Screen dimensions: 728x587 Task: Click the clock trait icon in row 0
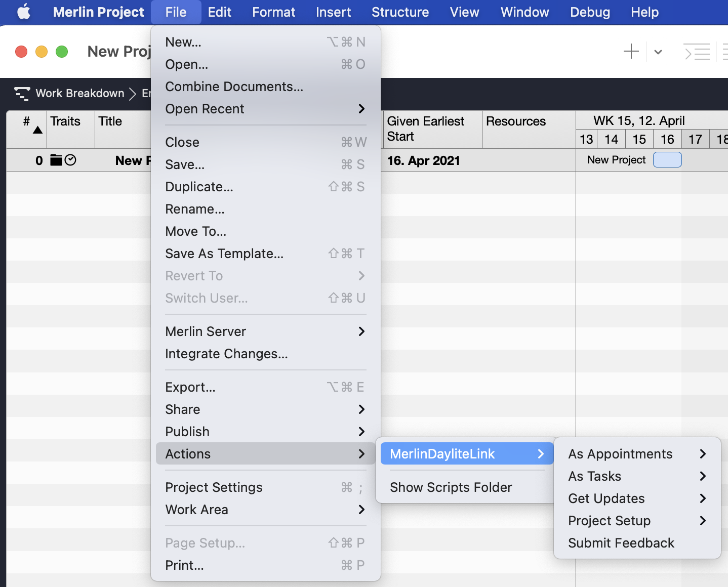(x=71, y=160)
